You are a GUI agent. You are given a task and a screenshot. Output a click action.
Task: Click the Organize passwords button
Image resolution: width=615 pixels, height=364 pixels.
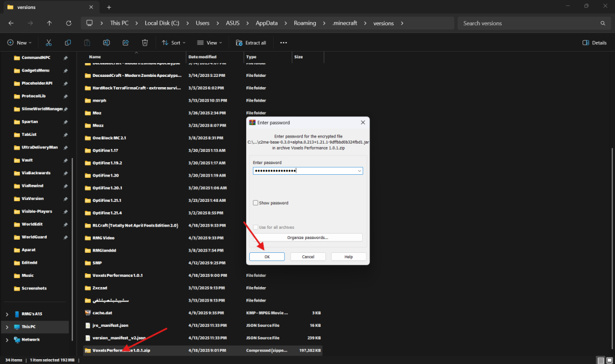click(307, 237)
